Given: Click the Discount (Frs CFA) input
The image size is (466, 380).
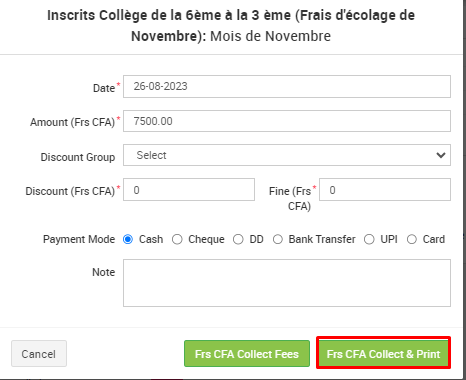Looking at the screenshot, I should tap(189, 190).
